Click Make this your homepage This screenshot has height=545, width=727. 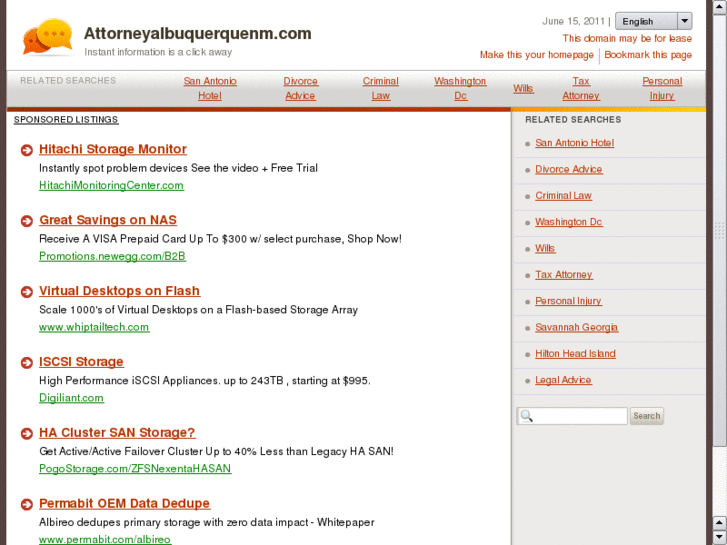[536, 55]
